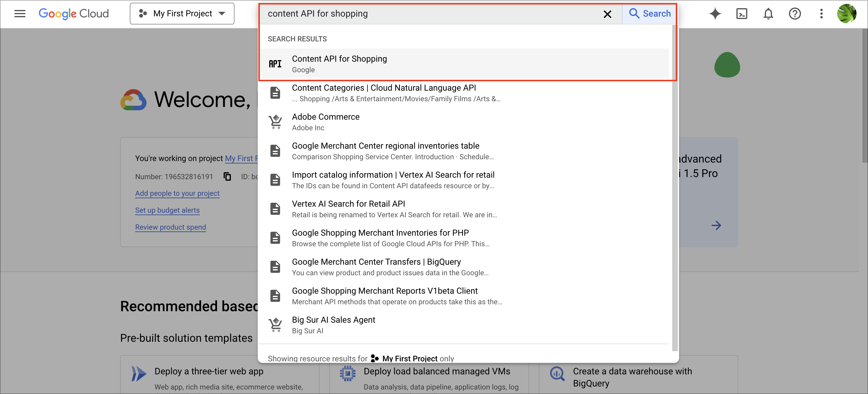Click API icon beside Content API for Shopping

pyautogui.click(x=275, y=64)
